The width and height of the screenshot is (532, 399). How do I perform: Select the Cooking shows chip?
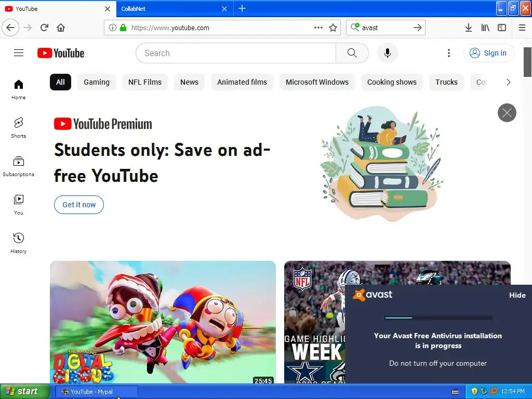[392, 82]
